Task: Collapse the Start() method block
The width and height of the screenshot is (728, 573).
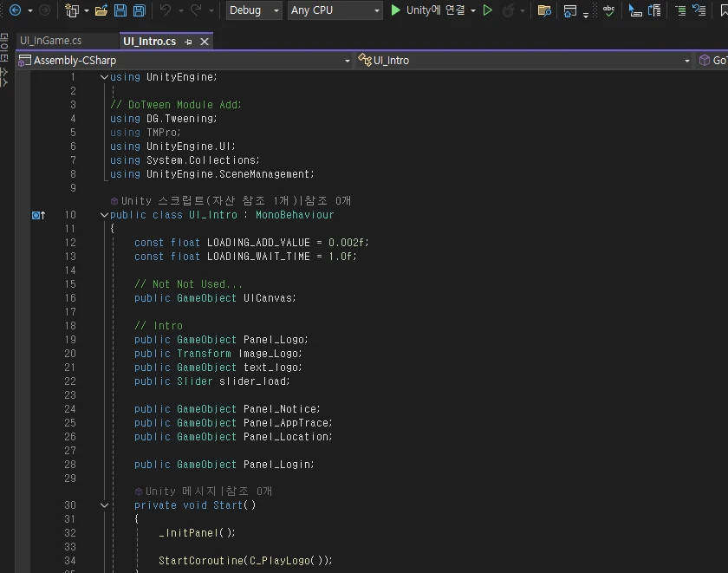Action: [104, 505]
